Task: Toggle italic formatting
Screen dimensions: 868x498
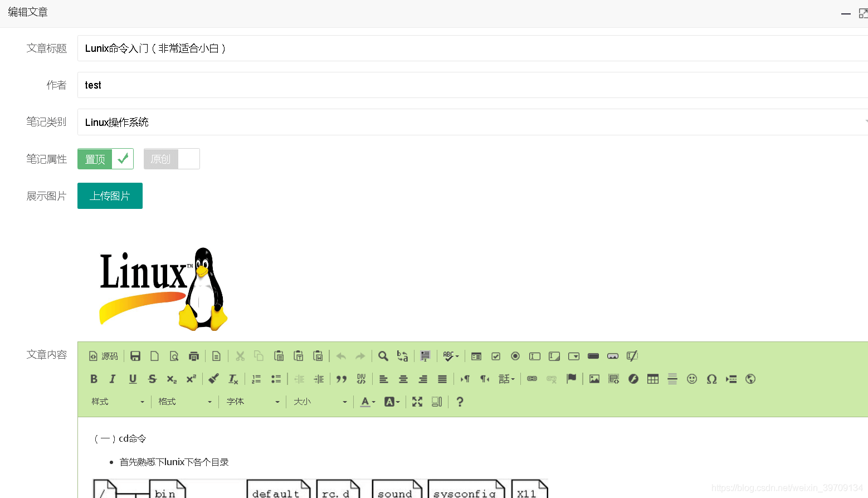Action: [113, 379]
